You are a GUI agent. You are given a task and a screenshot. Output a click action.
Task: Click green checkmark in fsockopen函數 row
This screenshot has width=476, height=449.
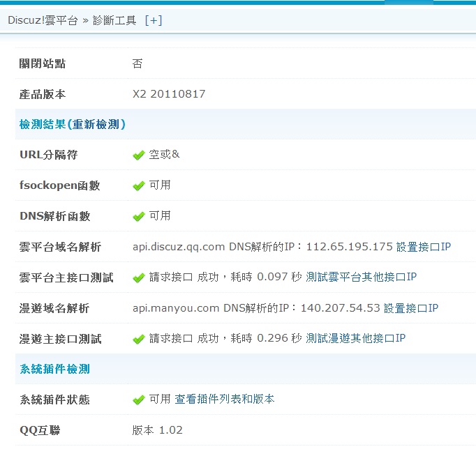[139, 186]
